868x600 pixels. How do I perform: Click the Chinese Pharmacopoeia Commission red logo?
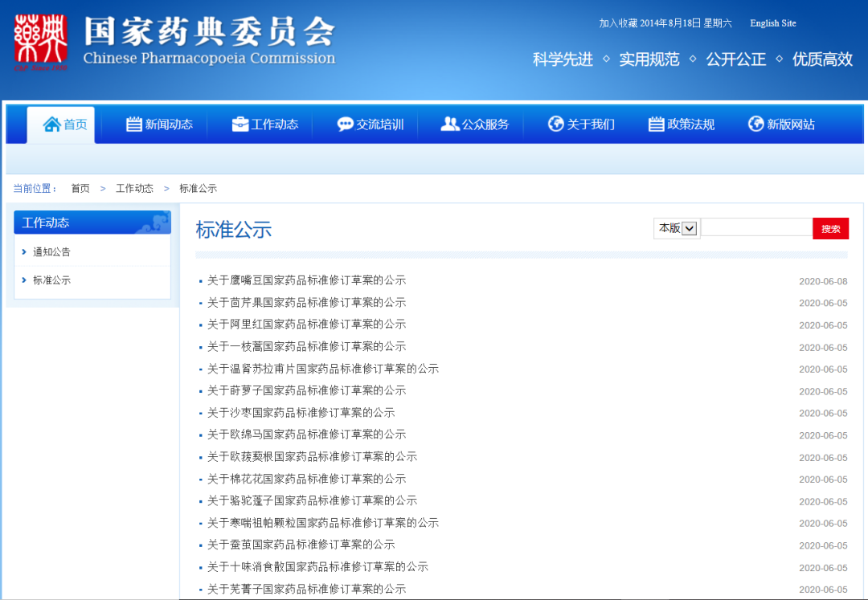(40, 42)
